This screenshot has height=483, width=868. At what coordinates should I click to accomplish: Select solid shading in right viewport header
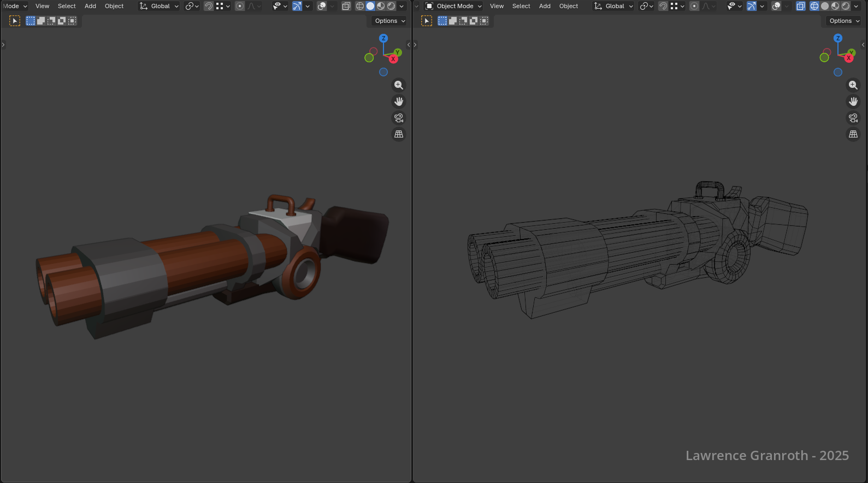[825, 6]
